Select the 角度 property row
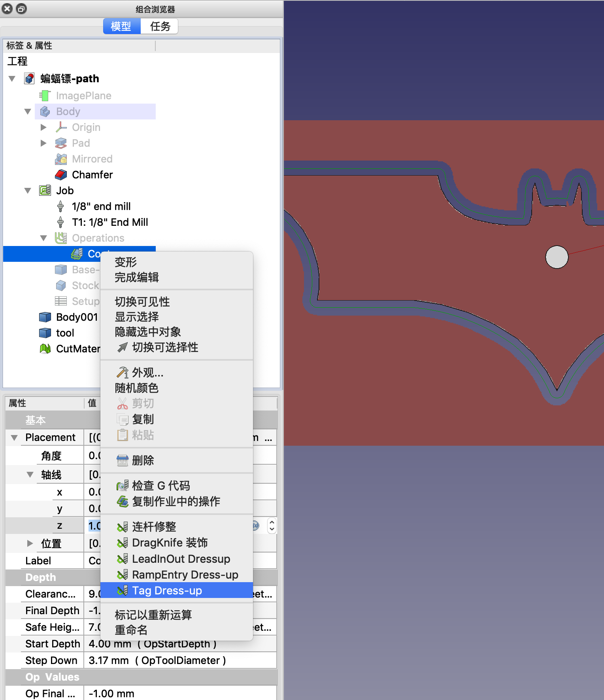This screenshot has width=604, height=700. tap(141, 456)
